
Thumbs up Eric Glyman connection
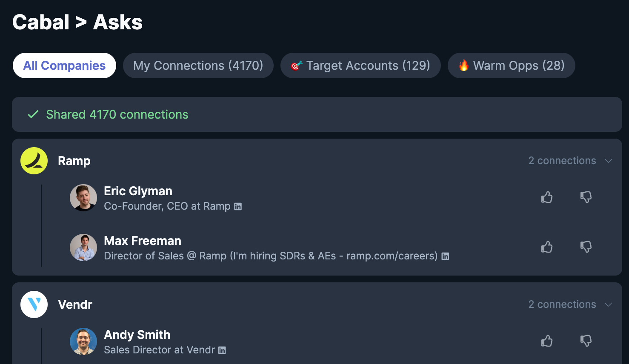click(x=547, y=197)
